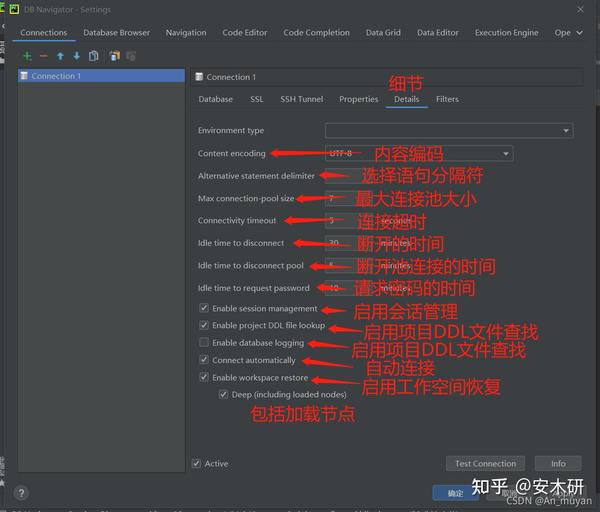Select the Database sub-tab
600x512 pixels.
click(x=215, y=99)
